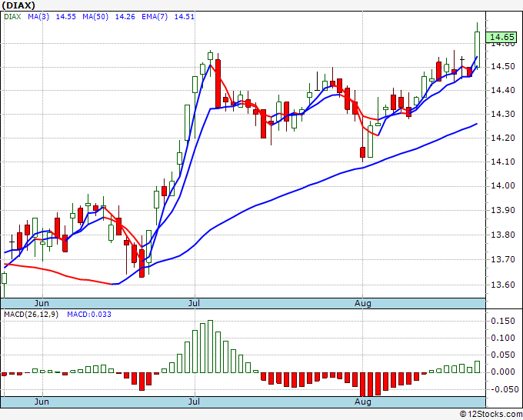Screen dimensions: 523x420
Task: Click Jul on the price chart axis
Action: tap(194, 303)
